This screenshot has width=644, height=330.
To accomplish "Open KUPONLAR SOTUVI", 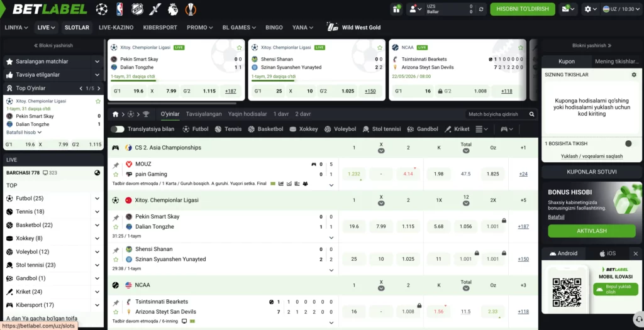I will pos(591,172).
